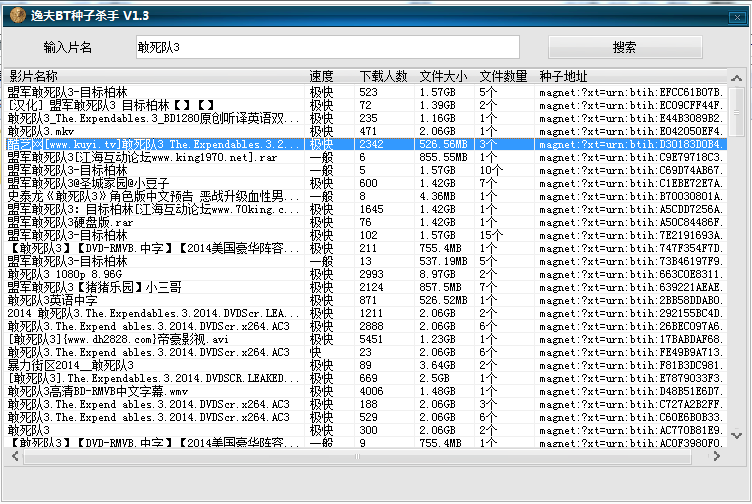Sort by 速度 column header
Viewport: 752px width, 504px height.
[321, 76]
